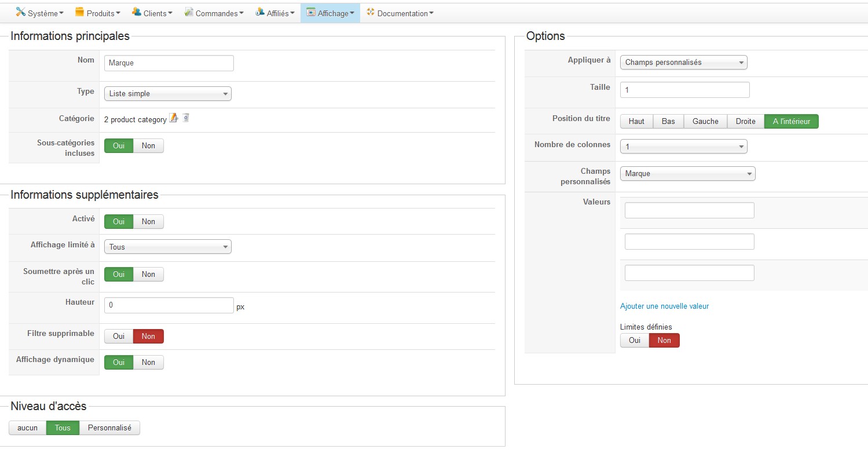This screenshot has height=453, width=868.
Task: Open the Commandes menu
Action: coord(214,13)
